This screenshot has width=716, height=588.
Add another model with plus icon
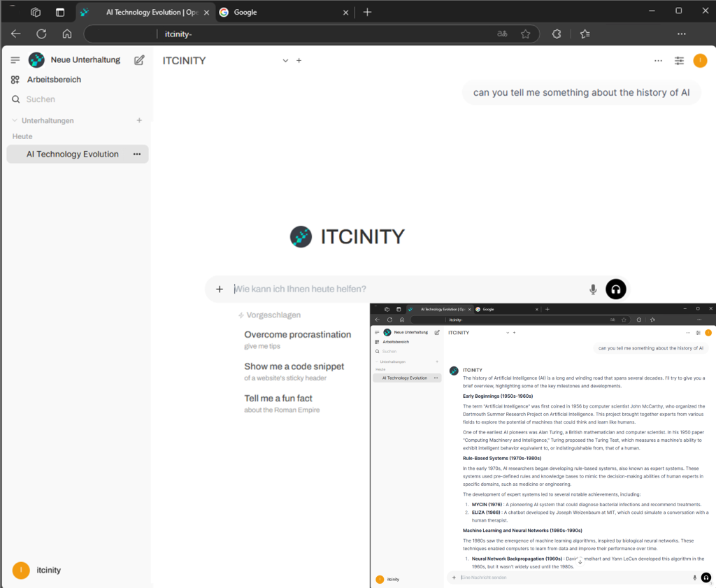click(299, 61)
